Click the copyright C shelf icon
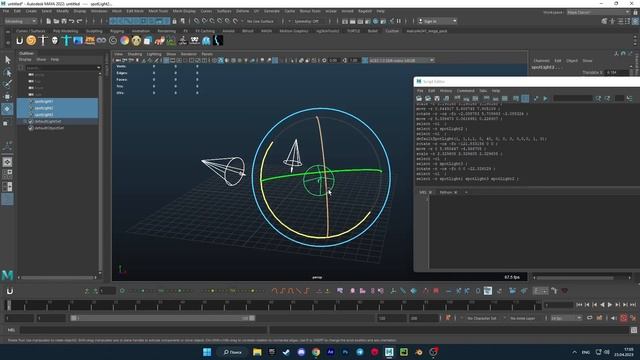This screenshot has width=640, height=360. pos(113,40)
